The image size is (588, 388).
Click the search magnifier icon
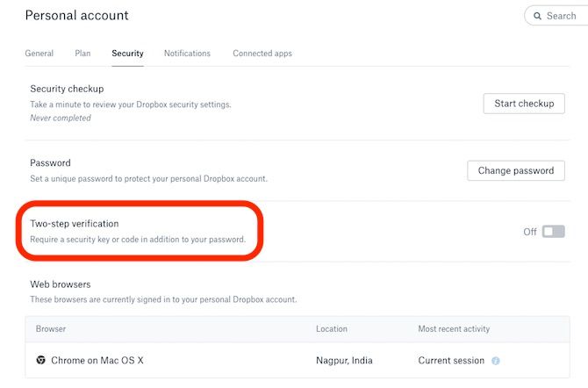coord(537,16)
